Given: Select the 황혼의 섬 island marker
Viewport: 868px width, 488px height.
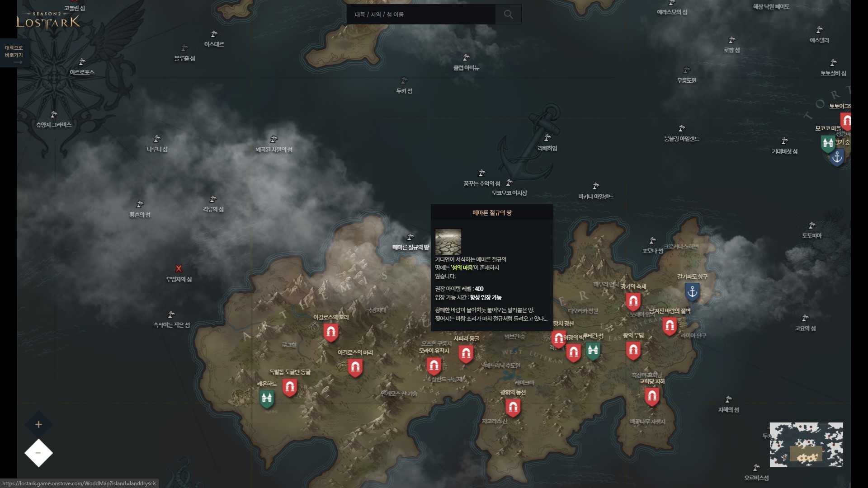Looking at the screenshot, I should tap(140, 205).
